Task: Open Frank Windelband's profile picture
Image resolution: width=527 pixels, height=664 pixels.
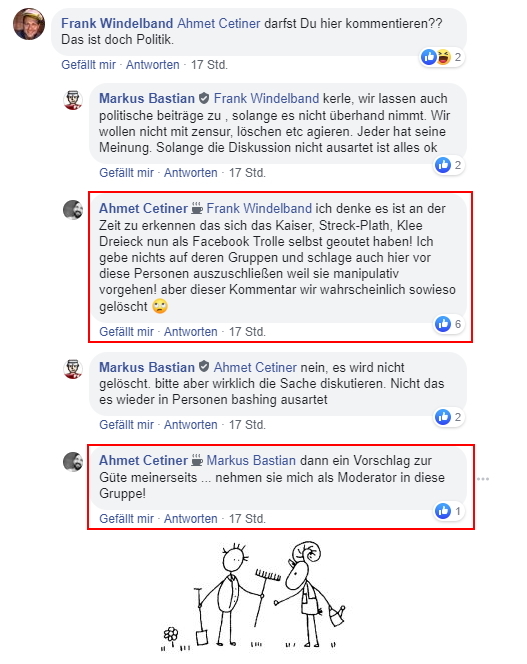Action: (x=29, y=24)
